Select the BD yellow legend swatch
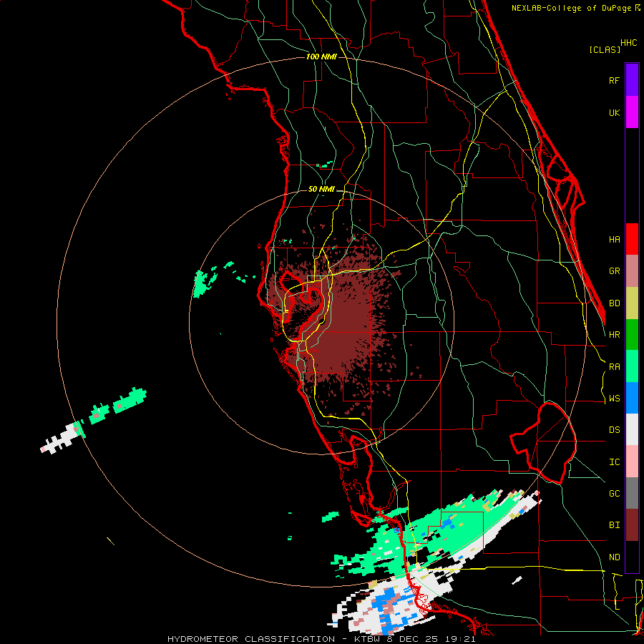This screenshot has height=644, width=644. click(632, 303)
